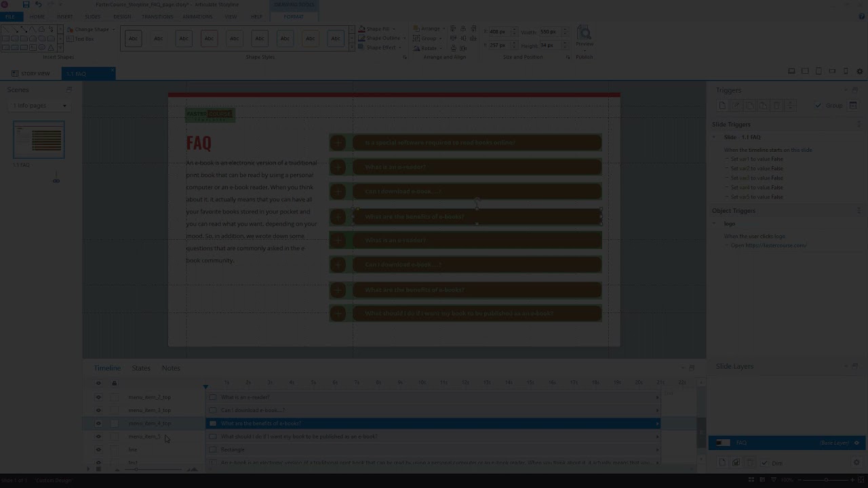Switch to the Timeline tab
The height and width of the screenshot is (488, 868).
[107, 368]
